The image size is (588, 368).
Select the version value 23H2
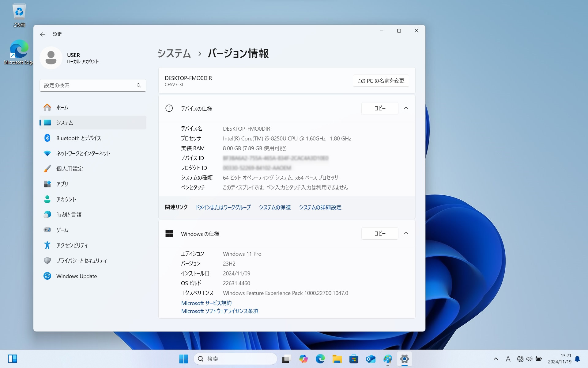pos(229,263)
